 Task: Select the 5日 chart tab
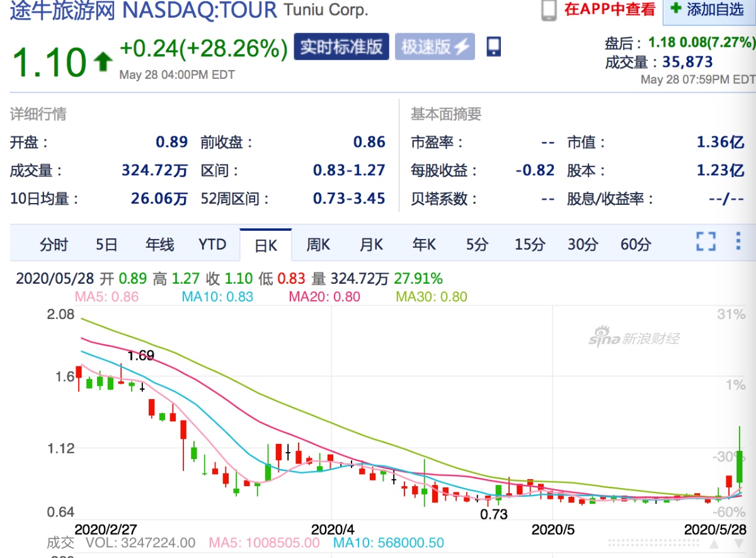[106, 245]
